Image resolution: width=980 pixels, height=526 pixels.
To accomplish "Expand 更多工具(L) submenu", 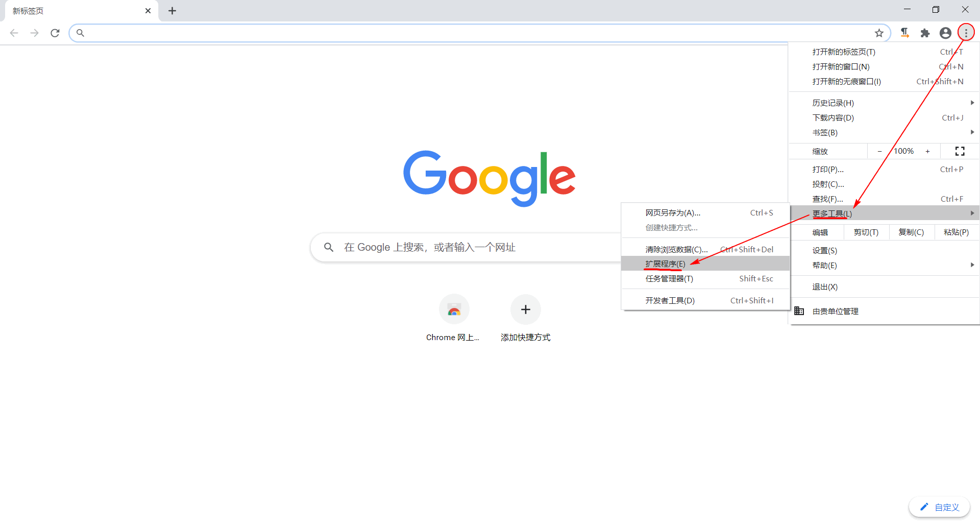I will [885, 213].
